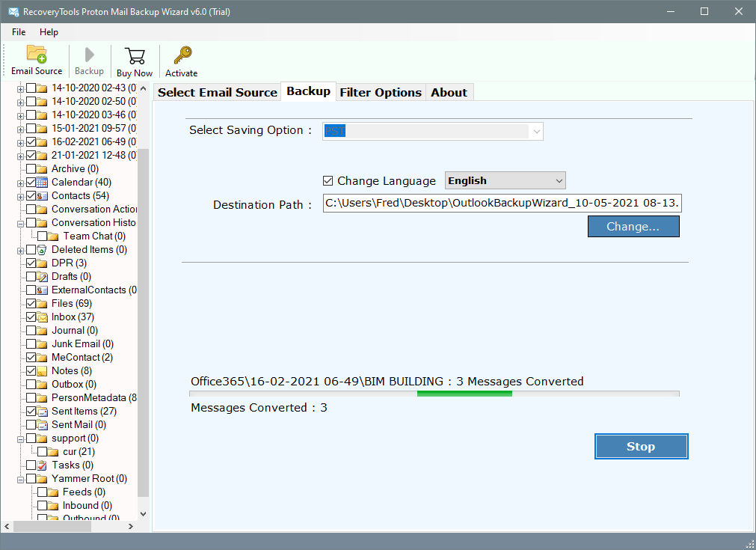Select the MeContact folder icon
Image resolution: width=756 pixels, height=550 pixels.
tap(42, 358)
